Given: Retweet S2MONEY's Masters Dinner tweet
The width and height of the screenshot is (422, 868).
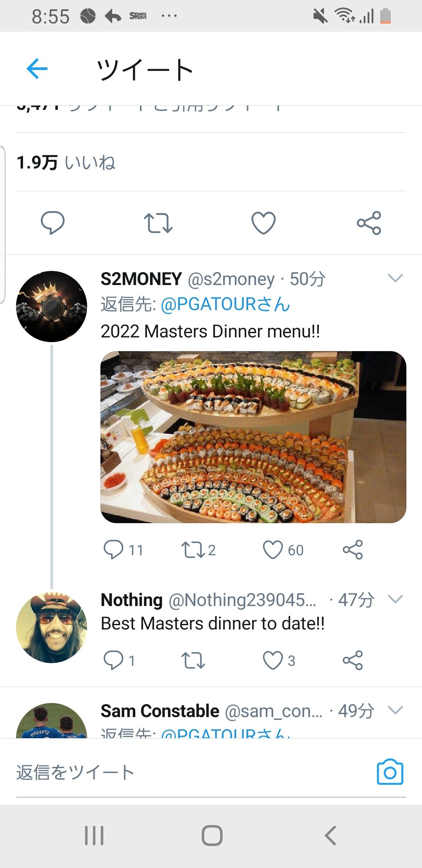Looking at the screenshot, I should pyautogui.click(x=193, y=550).
